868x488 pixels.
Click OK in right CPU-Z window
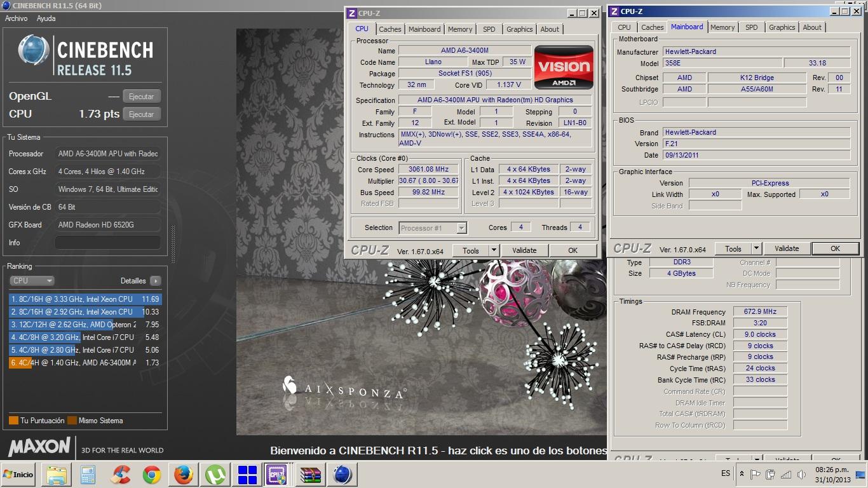pos(835,248)
